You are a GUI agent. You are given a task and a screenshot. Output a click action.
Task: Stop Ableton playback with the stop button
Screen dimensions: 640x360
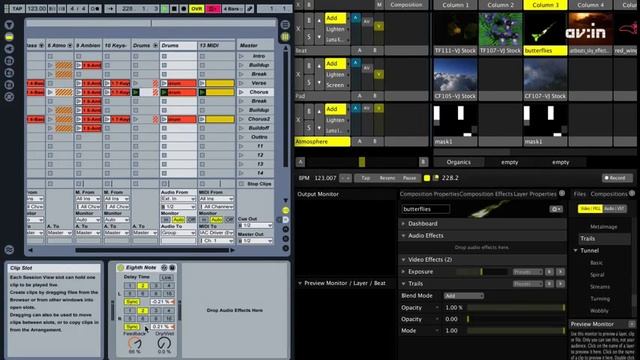pos(174,9)
